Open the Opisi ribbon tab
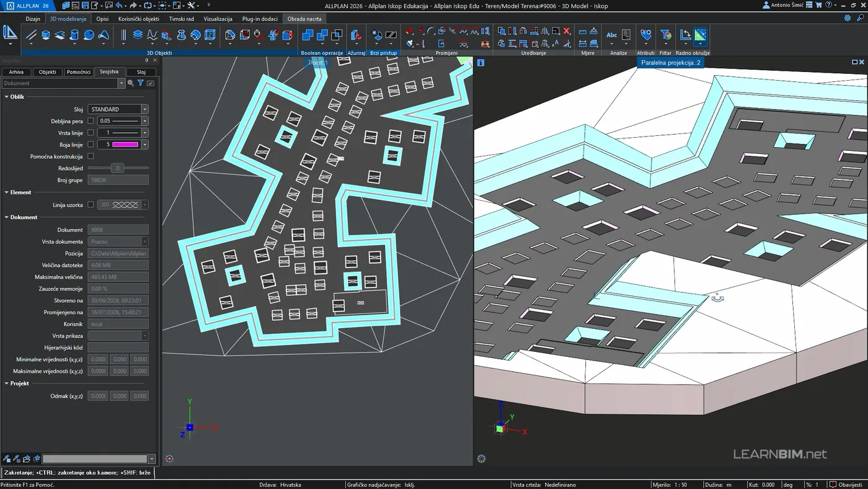 (102, 19)
